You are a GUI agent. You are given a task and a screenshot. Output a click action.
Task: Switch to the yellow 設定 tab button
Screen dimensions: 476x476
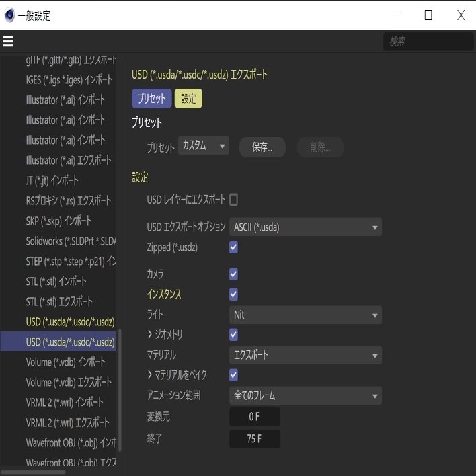[188, 98]
